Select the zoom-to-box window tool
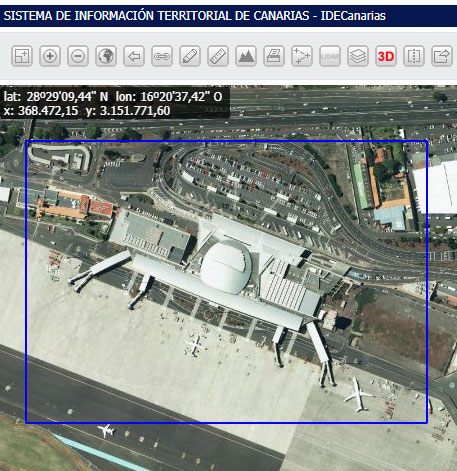Screen dimensions: 457x471 coord(22,56)
